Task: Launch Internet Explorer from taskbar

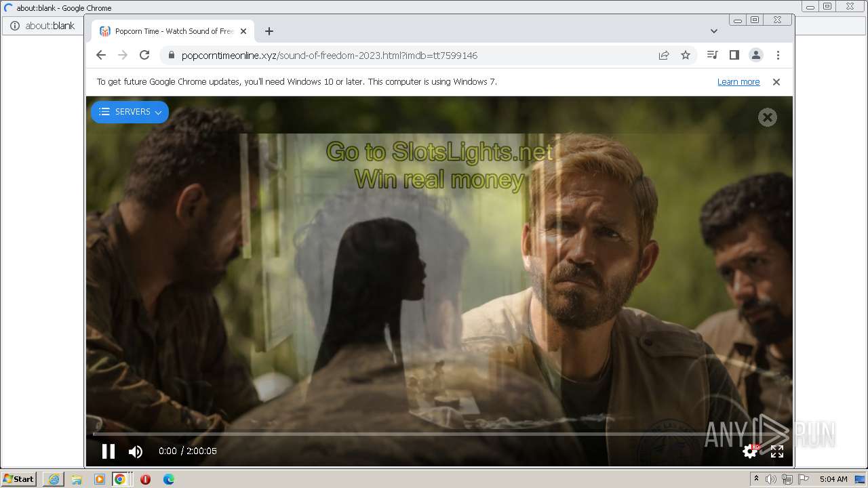Action: [54, 479]
